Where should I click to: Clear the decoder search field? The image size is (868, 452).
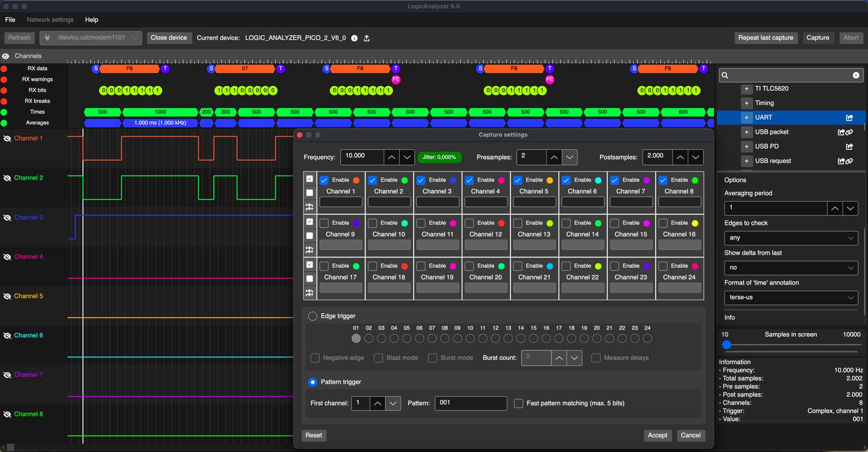(856, 75)
